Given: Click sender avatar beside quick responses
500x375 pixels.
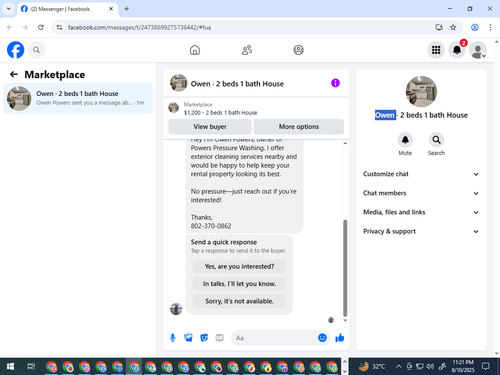Looking at the screenshot, I should [x=176, y=309].
